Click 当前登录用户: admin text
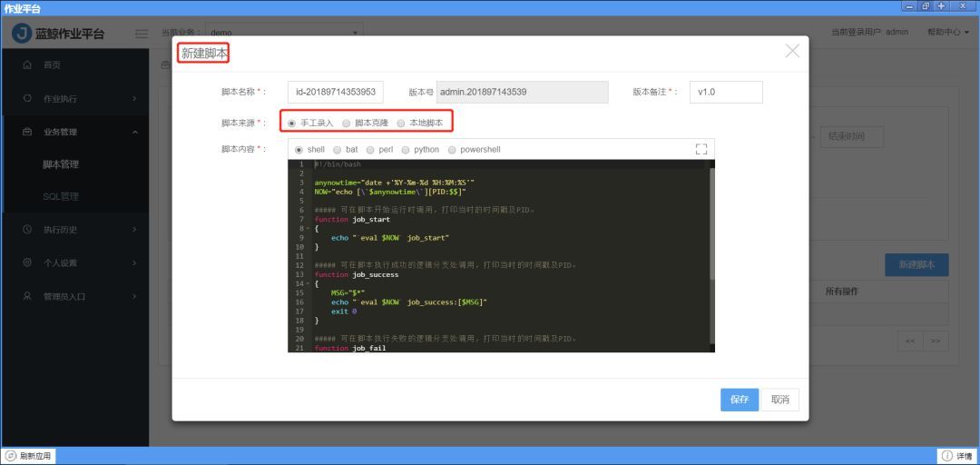This screenshot has height=465, width=980. tap(869, 32)
